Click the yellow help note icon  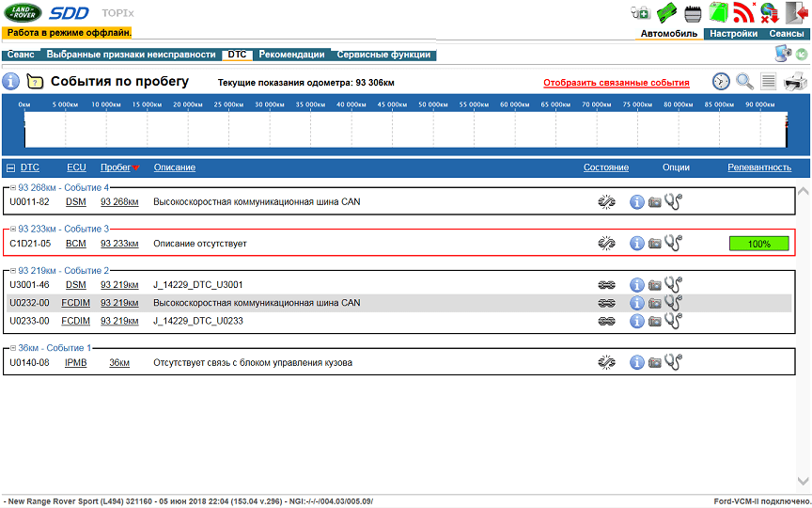(35, 82)
